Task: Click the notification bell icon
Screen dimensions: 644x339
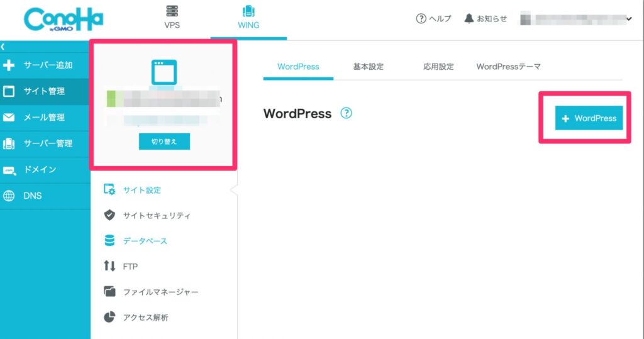Action: tap(469, 18)
